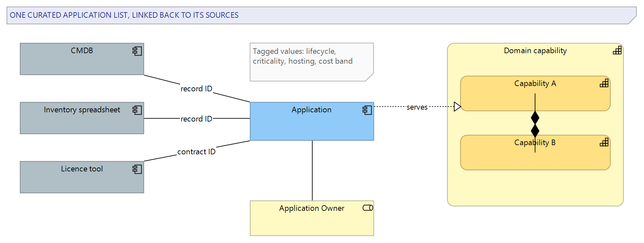Click the capability icon on Capability A
This screenshot has height=243, width=644.
point(604,83)
